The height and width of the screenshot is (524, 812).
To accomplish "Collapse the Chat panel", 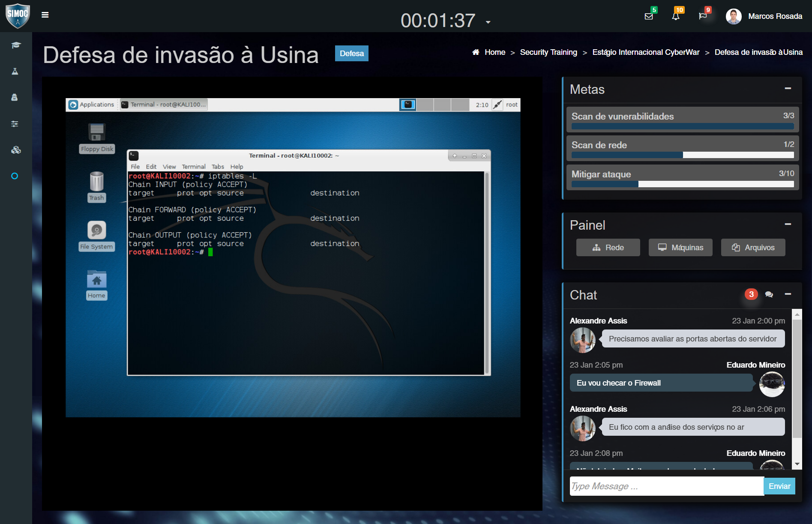I will pos(788,294).
